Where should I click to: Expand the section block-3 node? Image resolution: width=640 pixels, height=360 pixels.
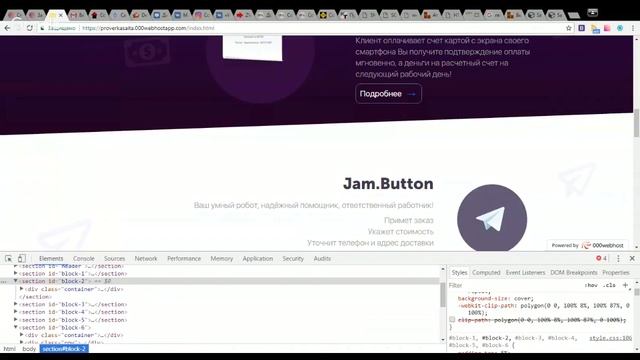click(16, 304)
